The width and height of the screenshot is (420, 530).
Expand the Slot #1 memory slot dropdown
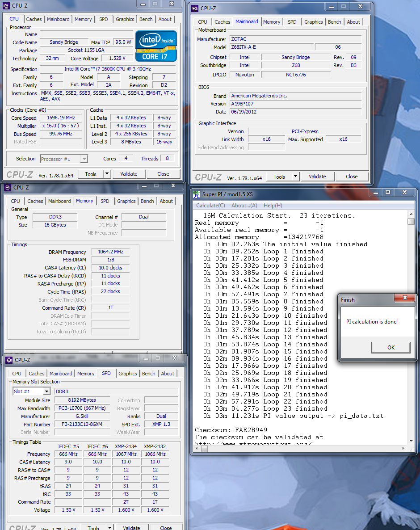46,391
